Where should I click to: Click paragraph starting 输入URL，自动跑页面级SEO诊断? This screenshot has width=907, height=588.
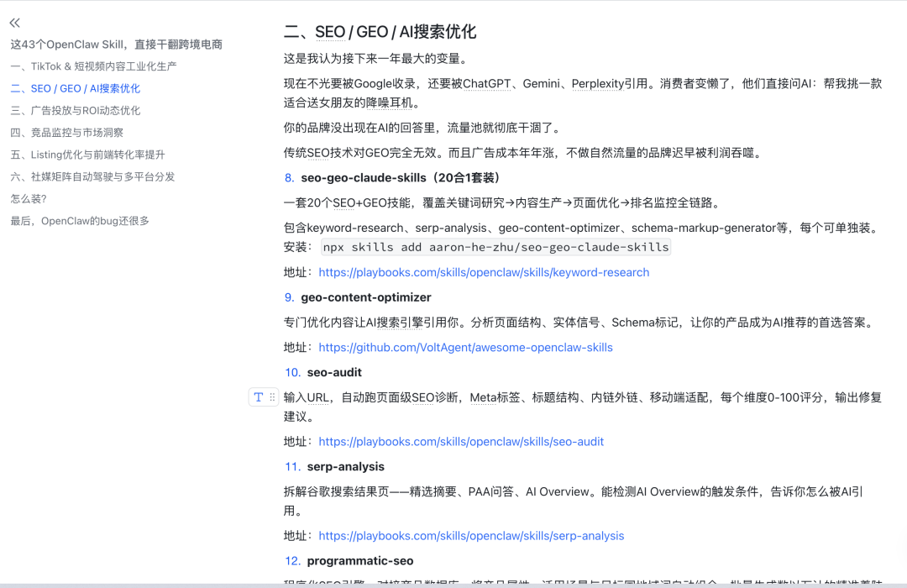(x=583, y=407)
